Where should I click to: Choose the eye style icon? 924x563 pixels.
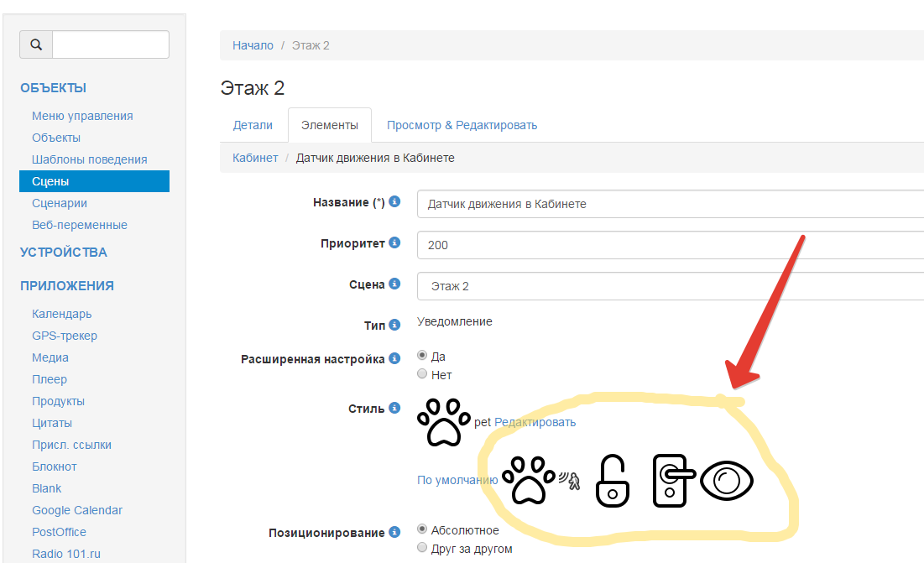(x=727, y=481)
